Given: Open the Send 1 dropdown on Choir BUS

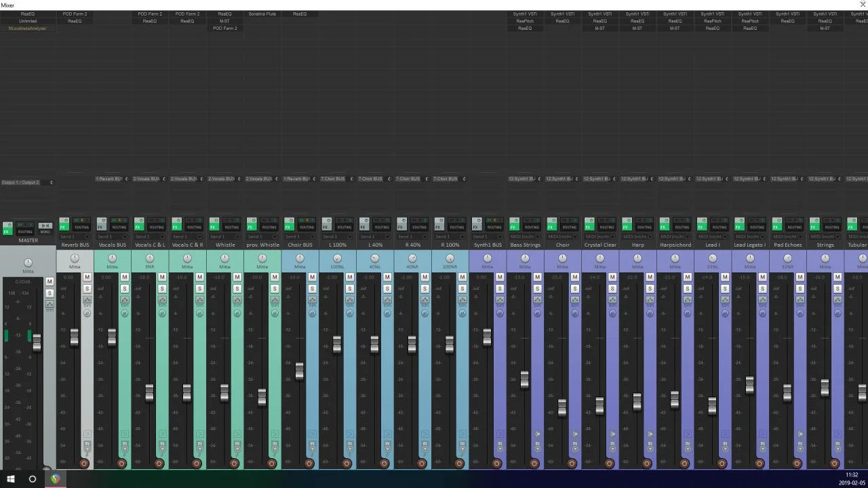Looking at the screenshot, I should [x=300, y=237].
